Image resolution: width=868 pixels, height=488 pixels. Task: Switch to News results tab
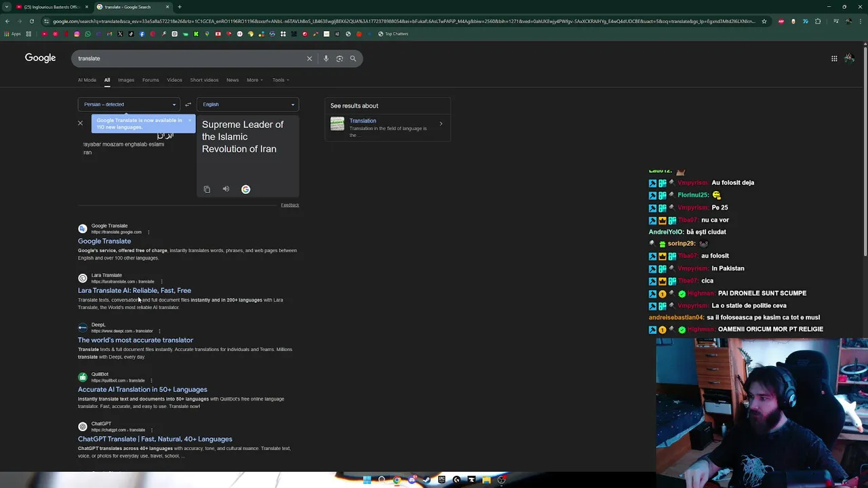tap(233, 80)
